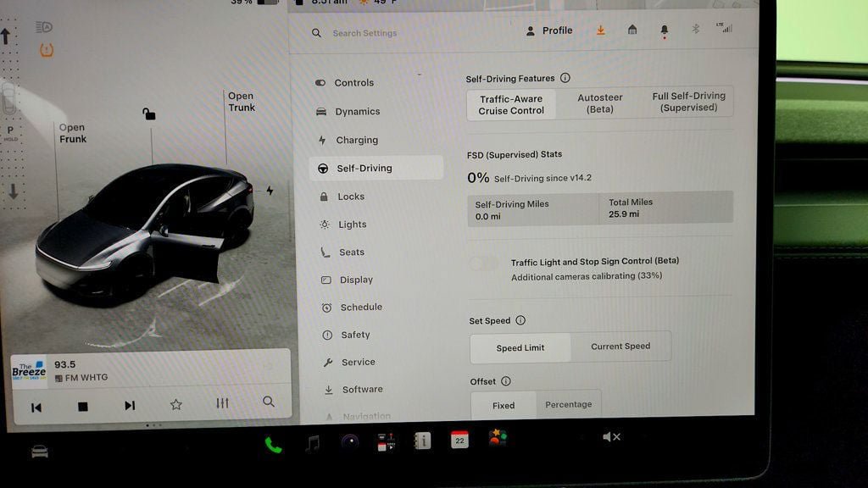Select Autosteer (Beta) mode
Image resolution: width=868 pixels, height=488 pixels.
pos(599,103)
